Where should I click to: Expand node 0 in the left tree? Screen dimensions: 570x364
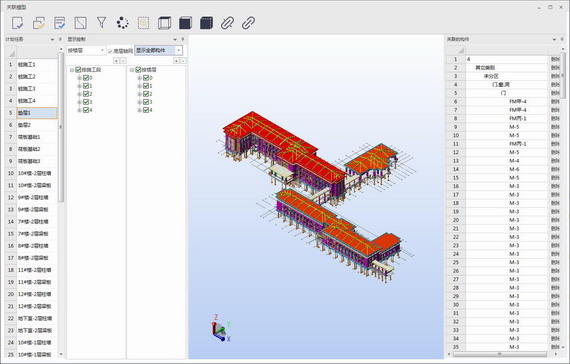79,78
